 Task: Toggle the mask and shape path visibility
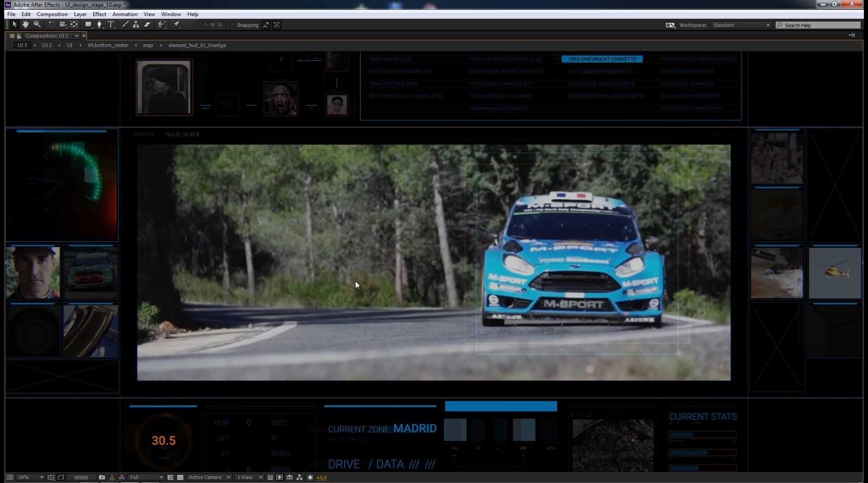(x=61, y=477)
